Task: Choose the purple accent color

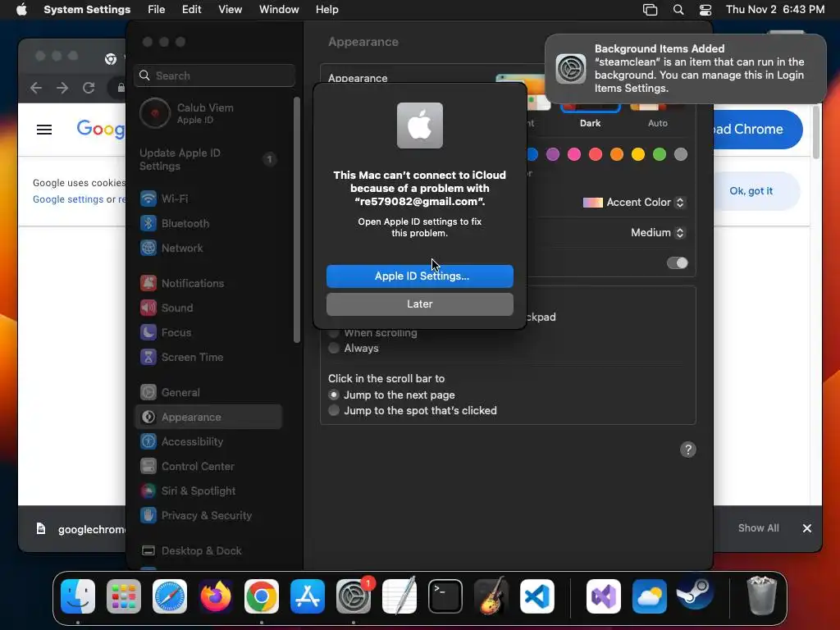Action: coord(553,154)
